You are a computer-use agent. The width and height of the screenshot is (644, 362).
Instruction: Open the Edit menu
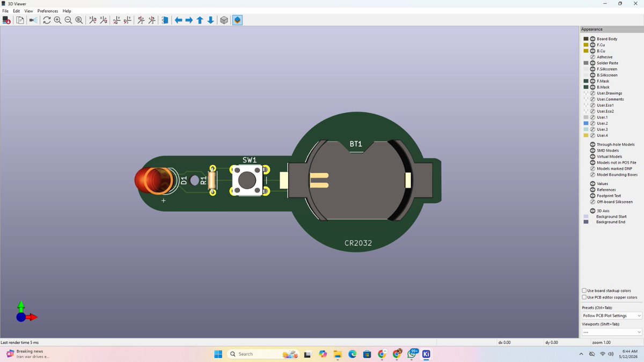tap(17, 11)
